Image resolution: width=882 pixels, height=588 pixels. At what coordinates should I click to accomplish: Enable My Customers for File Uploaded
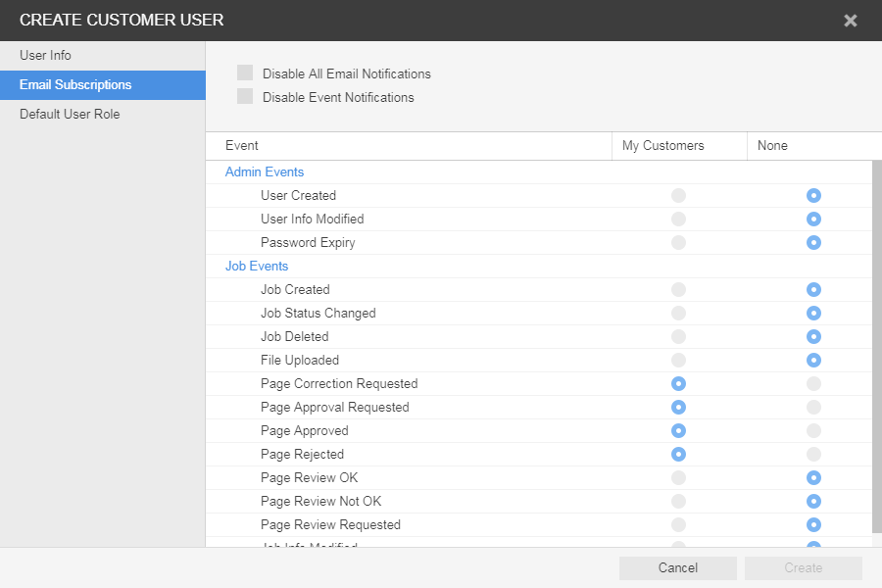tap(678, 361)
